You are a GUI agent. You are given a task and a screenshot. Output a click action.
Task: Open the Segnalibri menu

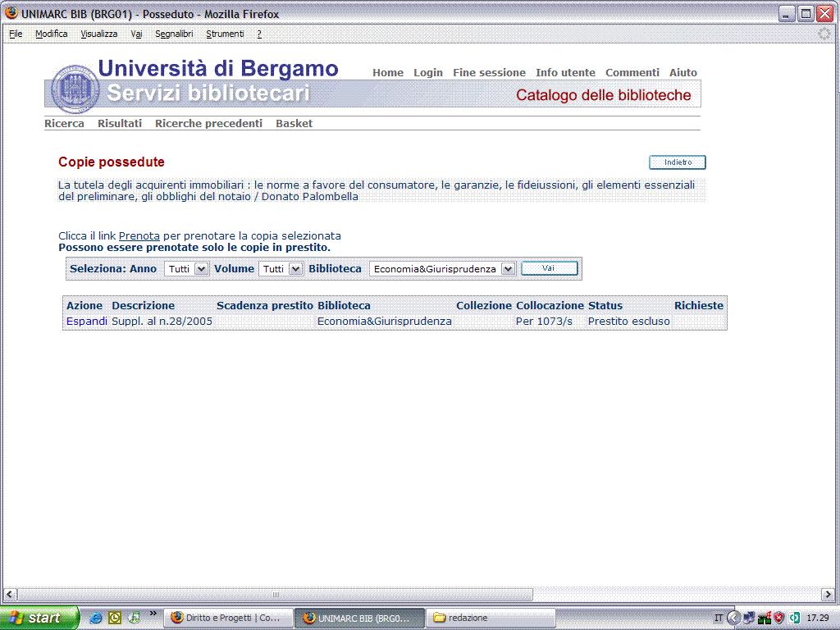pos(174,34)
